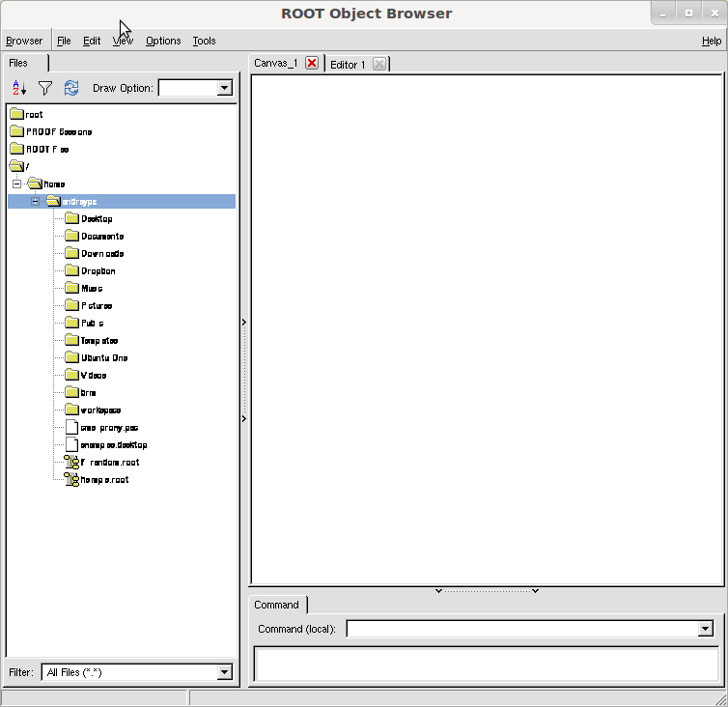Select the random.root ROOT file icon
This screenshot has height=707, width=728.
(71, 462)
